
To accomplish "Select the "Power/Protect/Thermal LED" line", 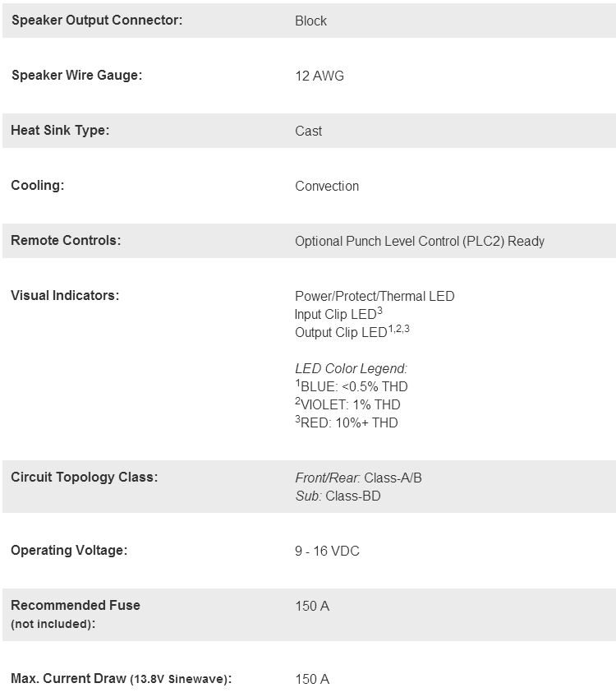I will coord(375,297).
